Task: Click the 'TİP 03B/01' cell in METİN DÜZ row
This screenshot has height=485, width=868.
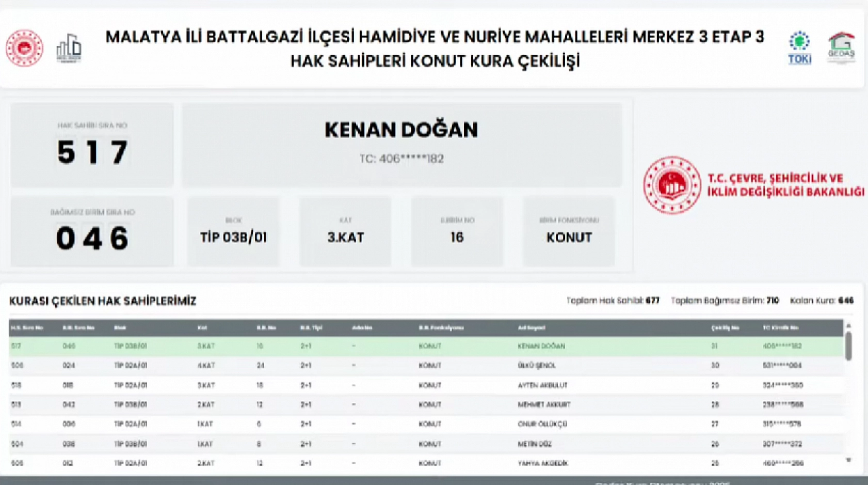Action: 131,444
